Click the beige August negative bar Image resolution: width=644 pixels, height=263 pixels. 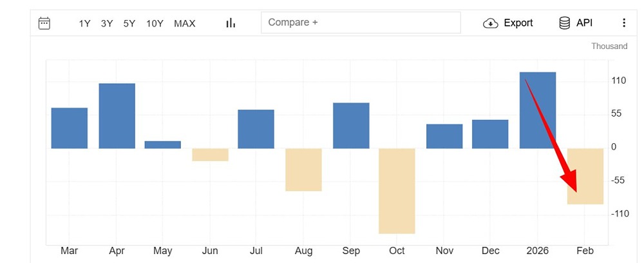tap(303, 170)
